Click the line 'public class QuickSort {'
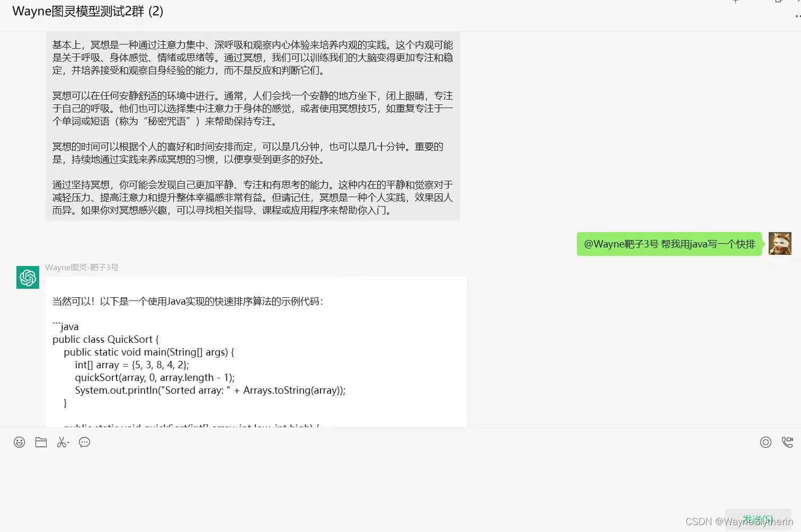This screenshot has width=801, height=532. click(105, 339)
